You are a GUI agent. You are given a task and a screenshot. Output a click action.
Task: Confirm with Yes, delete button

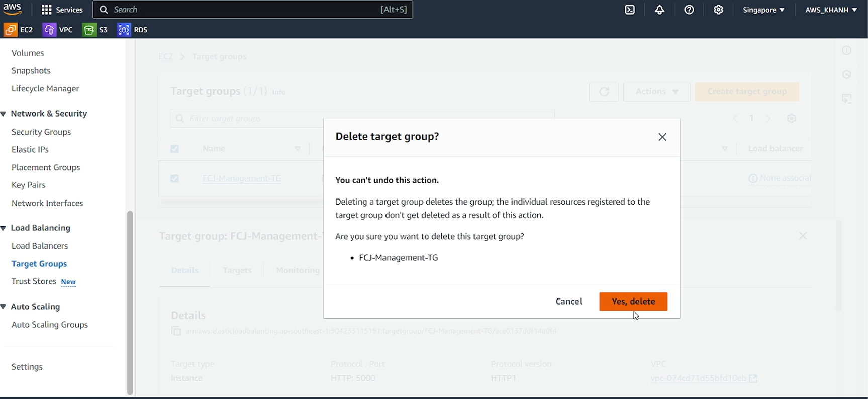click(633, 302)
